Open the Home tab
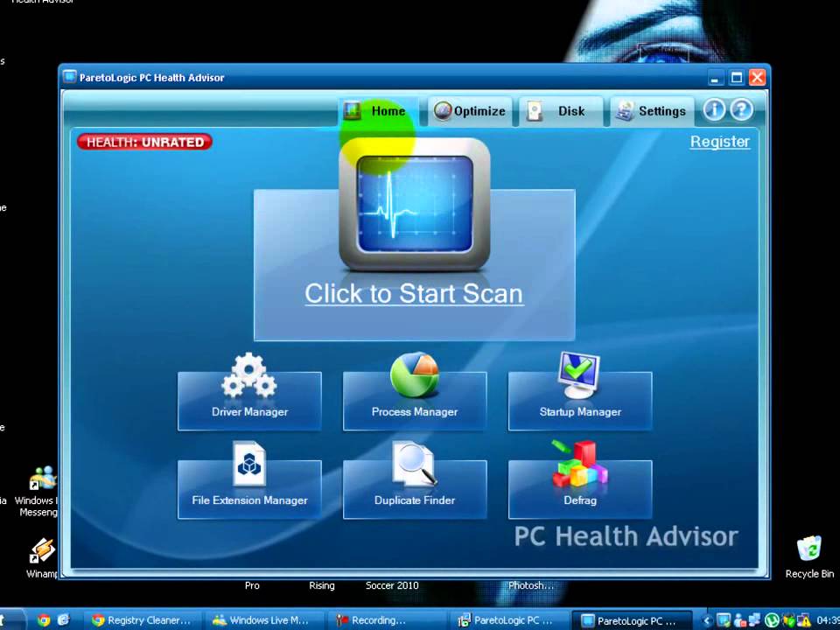 click(x=379, y=111)
